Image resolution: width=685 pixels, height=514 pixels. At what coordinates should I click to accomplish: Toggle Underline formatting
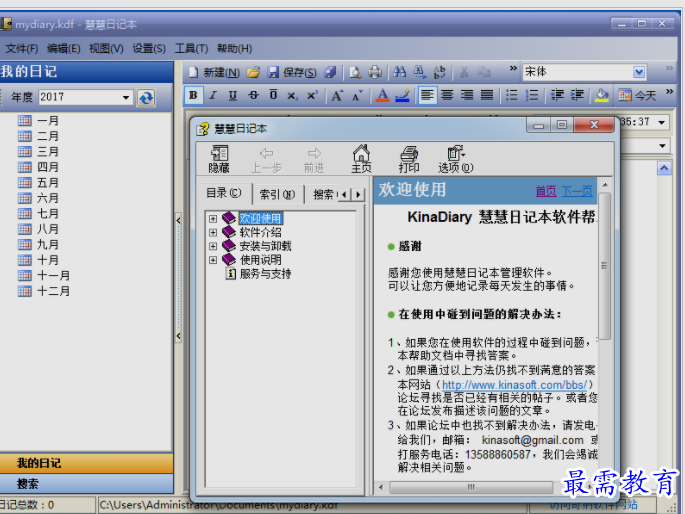click(x=233, y=95)
